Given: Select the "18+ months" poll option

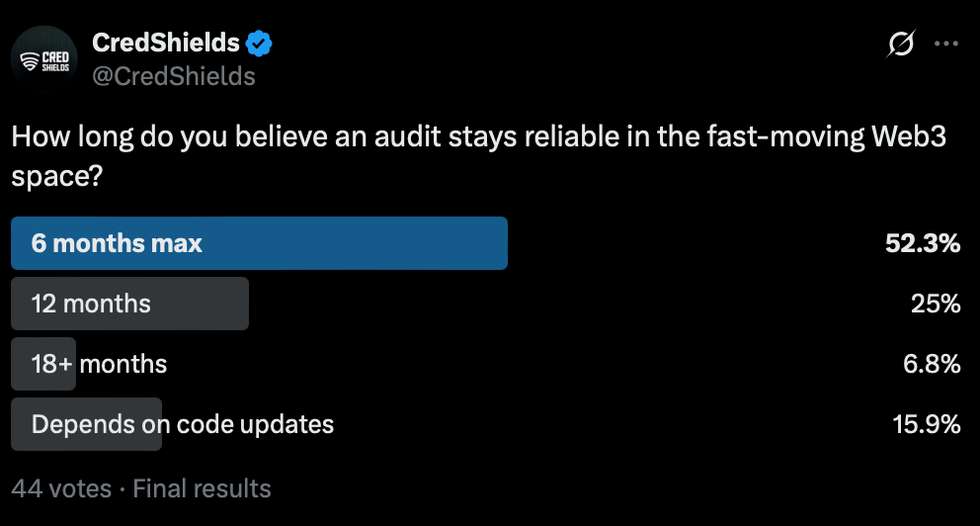Looking at the screenshot, I should click(99, 364).
